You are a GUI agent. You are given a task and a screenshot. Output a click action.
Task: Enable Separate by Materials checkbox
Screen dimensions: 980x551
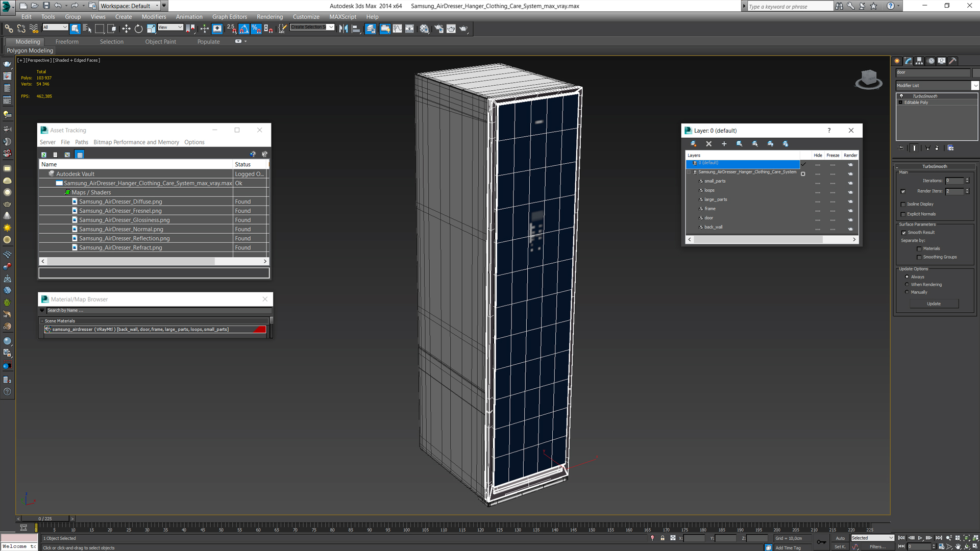coord(919,249)
